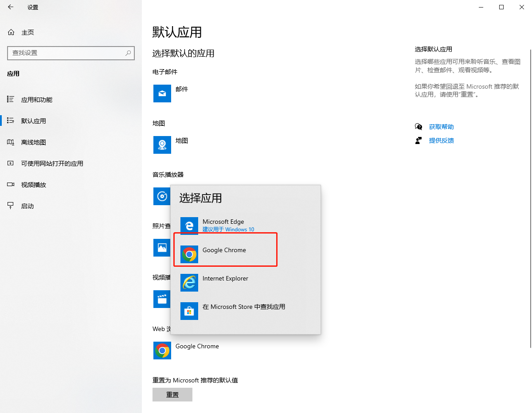
Task: Click the Maps app icon under 地图
Action: click(162, 145)
